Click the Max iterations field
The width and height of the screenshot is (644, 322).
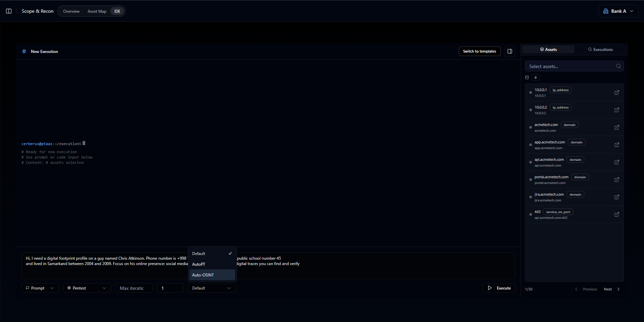tap(134, 288)
